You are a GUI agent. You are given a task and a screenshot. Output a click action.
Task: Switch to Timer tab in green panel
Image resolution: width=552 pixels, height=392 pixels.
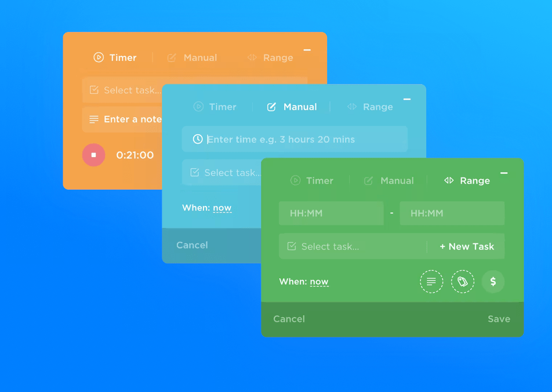311,181
